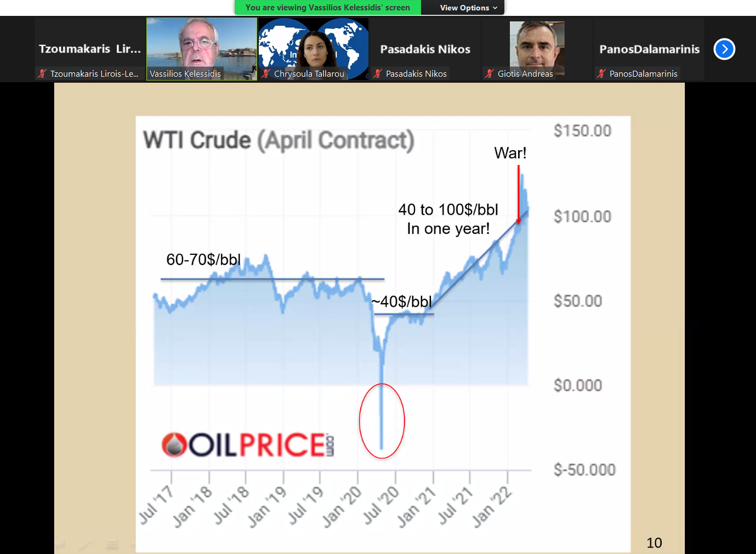Screen dimensions: 756x554
Task: Click muted mic icon for Tzoumakaris Lirois-Le...
Action: 42,73
